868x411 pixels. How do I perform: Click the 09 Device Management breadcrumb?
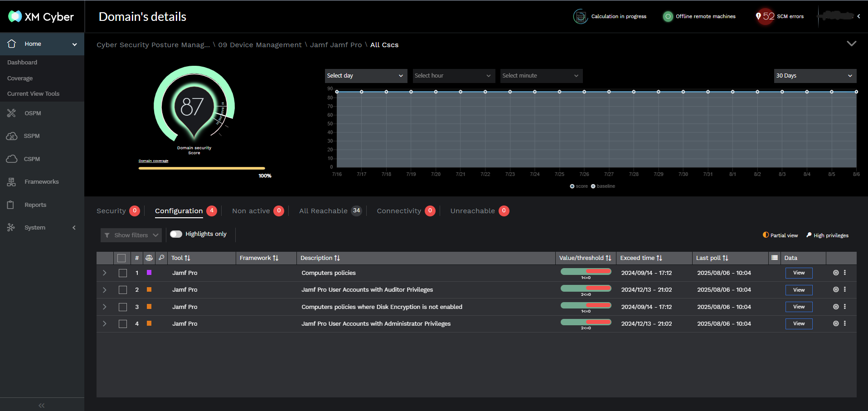[260, 45]
